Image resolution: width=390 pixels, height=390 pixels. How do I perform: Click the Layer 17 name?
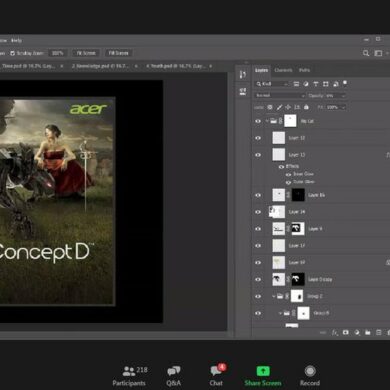[x=297, y=246]
